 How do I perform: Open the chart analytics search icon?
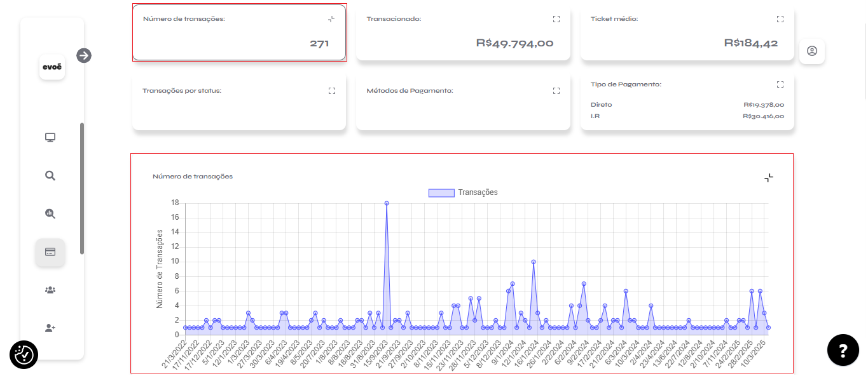pyautogui.click(x=50, y=214)
